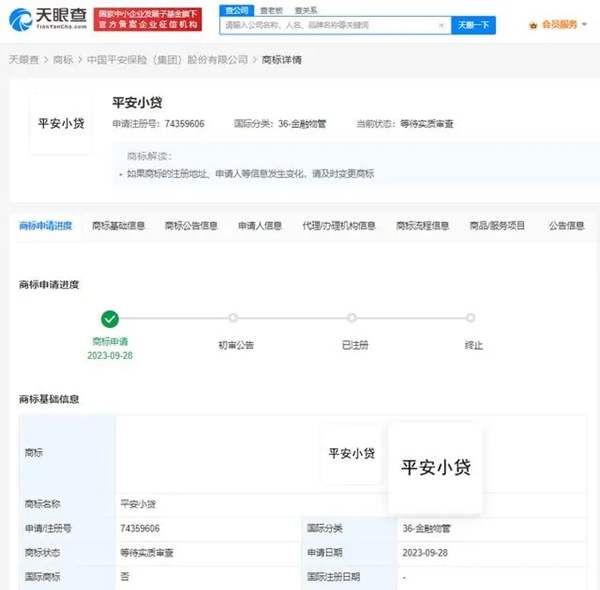
Task: Open the member services crown icon
Action: [533, 26]
